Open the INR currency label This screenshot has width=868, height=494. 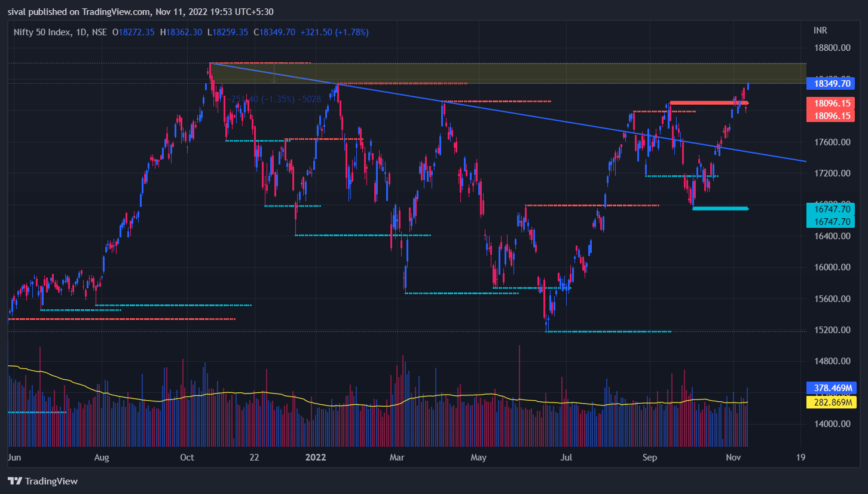click(x=821, y=30)
